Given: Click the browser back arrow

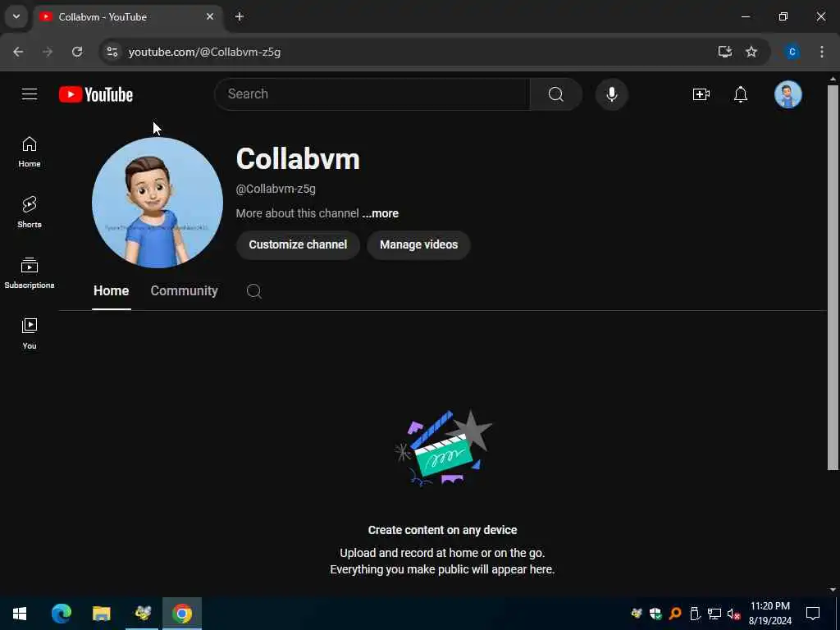Looking at the screenshot, I should tap(18, 52).
